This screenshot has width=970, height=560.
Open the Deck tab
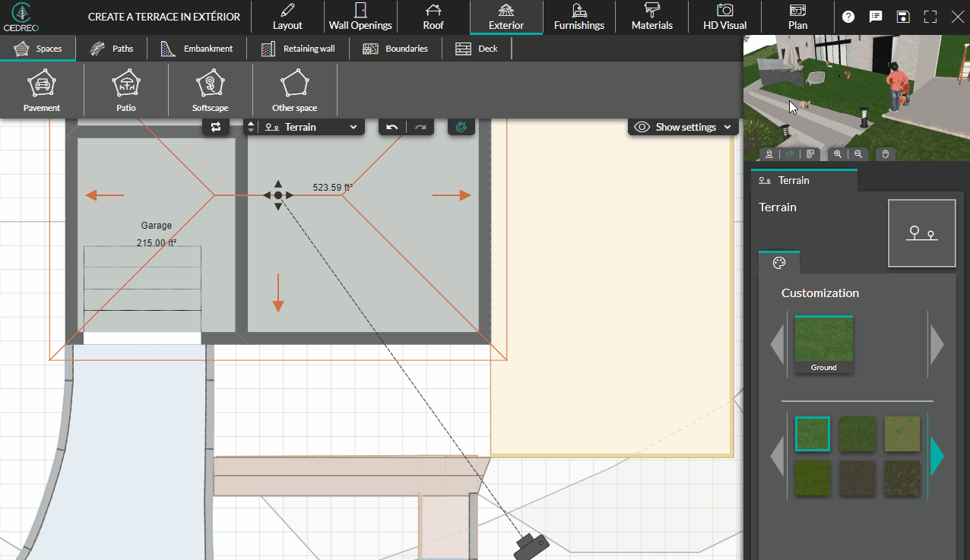point(477,49)
